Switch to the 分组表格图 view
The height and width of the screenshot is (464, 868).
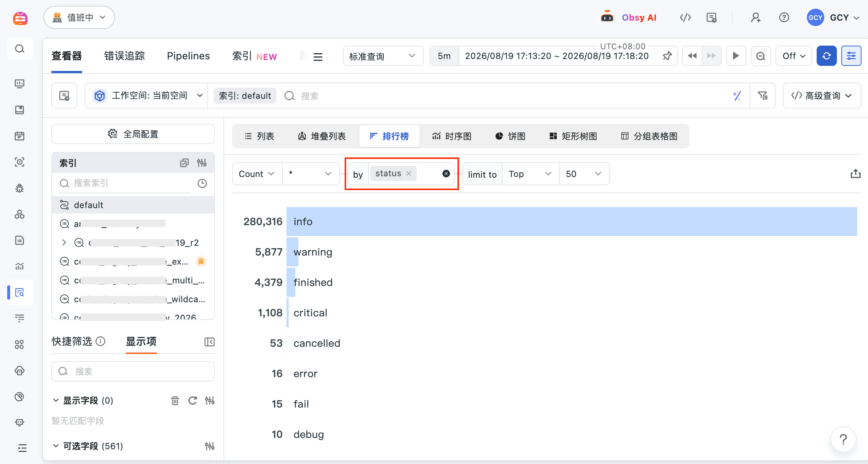click(649, 136)
